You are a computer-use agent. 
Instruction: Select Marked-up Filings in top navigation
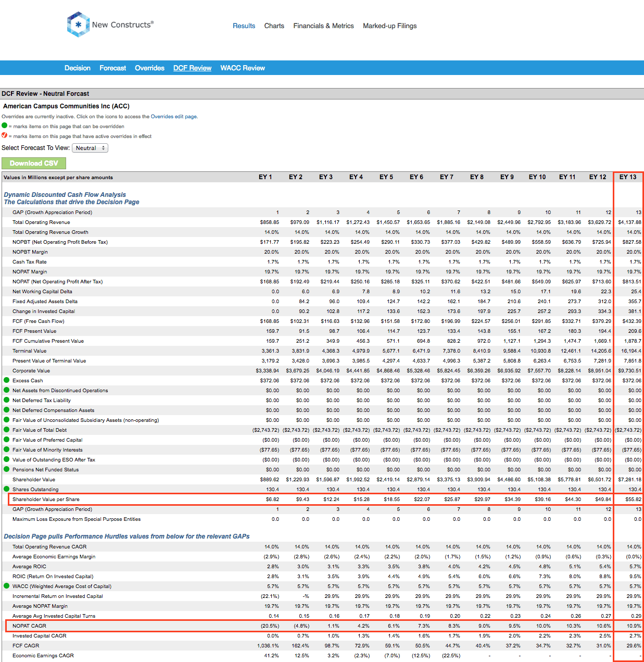[390, 26]
